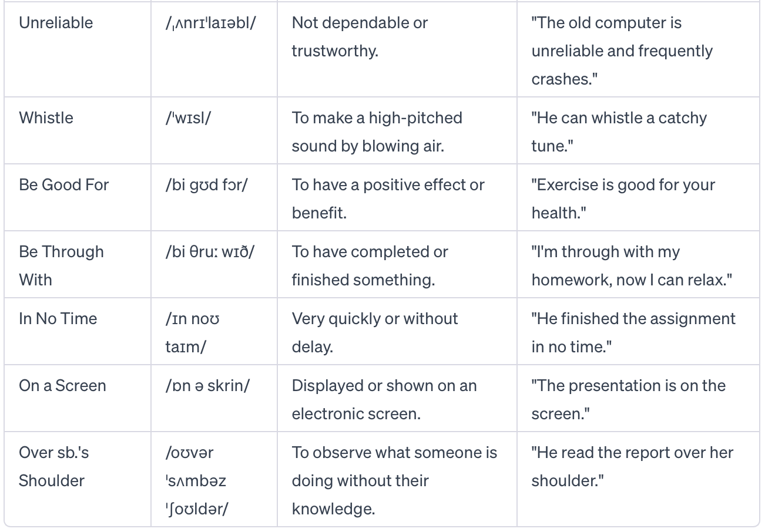Click the word "Unreliable" in the table

(x=56, y=23)
